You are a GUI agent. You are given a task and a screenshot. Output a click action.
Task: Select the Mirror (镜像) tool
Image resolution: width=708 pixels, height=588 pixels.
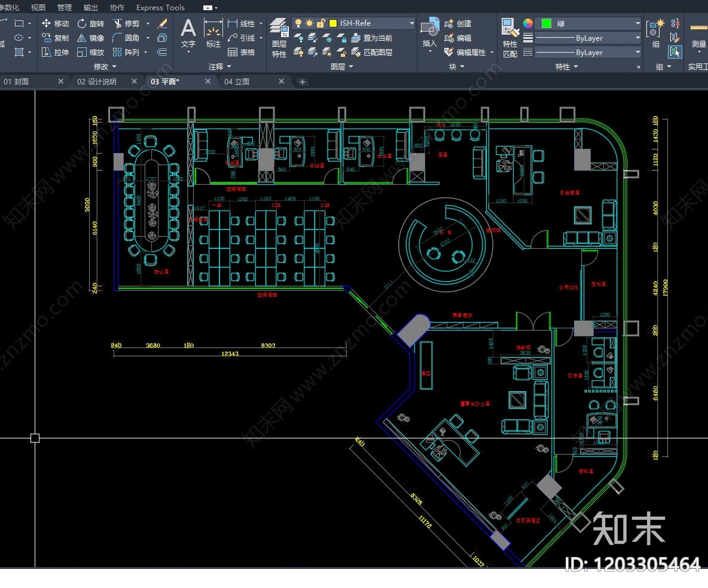click(x=91, y=38)
